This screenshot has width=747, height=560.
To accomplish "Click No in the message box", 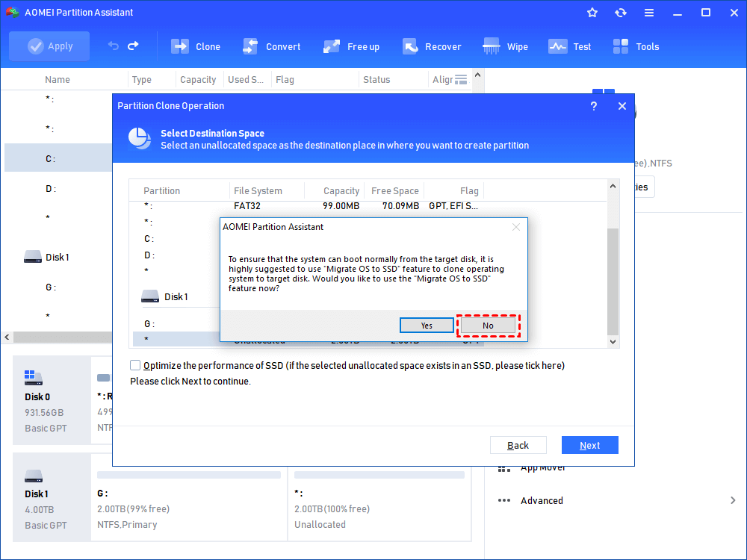I will click(488, 326).
